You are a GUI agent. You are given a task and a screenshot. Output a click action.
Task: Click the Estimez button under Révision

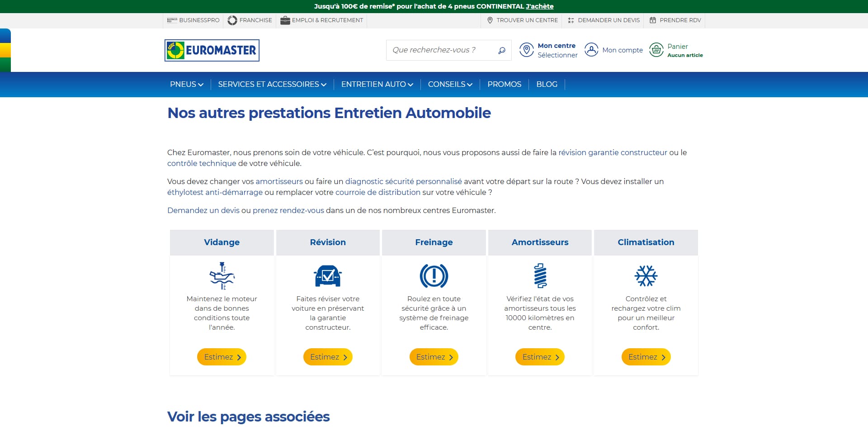point(328,357)
